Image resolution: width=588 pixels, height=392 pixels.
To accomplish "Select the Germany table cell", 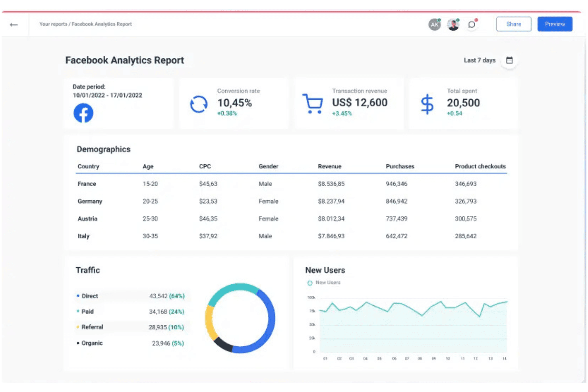I will pyautogui.click(x=90, y=201).
